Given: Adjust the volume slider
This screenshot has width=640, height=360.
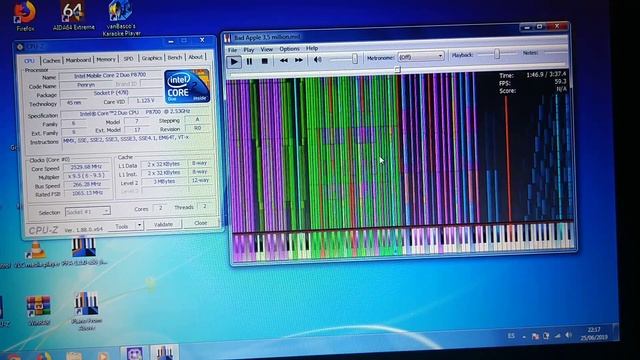Looking at the screenshot, I should (355, 59).
